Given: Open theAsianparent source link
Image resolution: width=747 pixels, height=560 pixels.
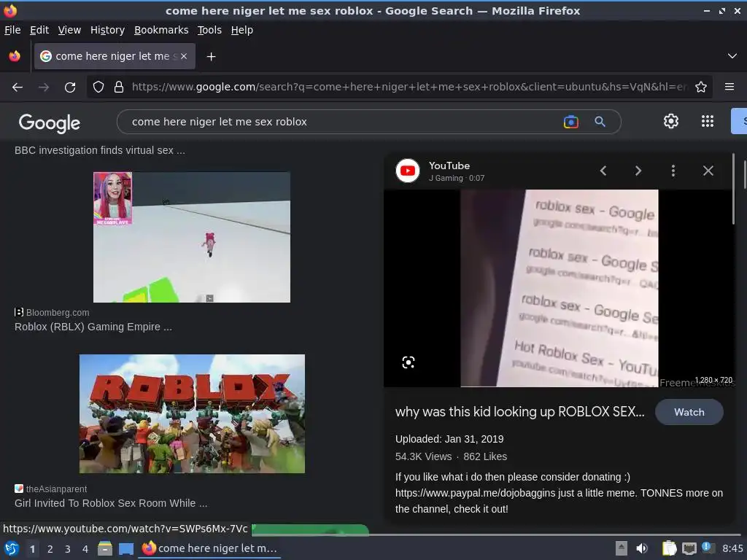Looking at the screenshot, I should [x=50, y=489].
